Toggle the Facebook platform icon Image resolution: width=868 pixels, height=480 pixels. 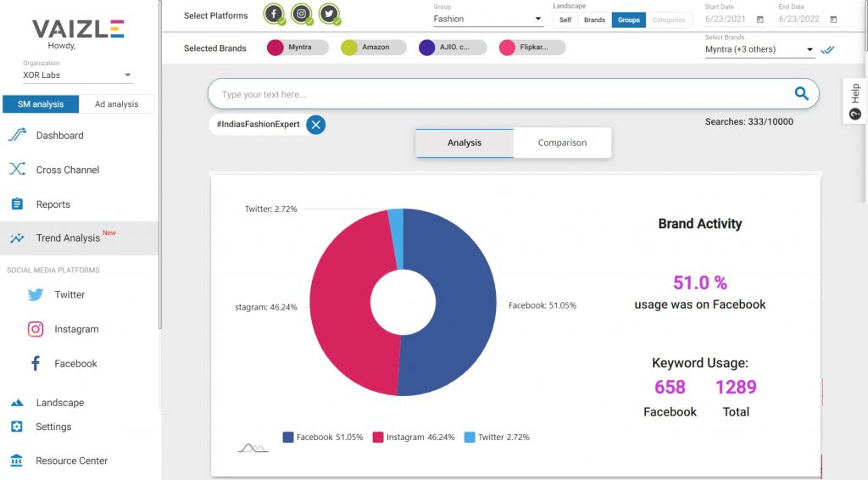click(x=274, y=14)
